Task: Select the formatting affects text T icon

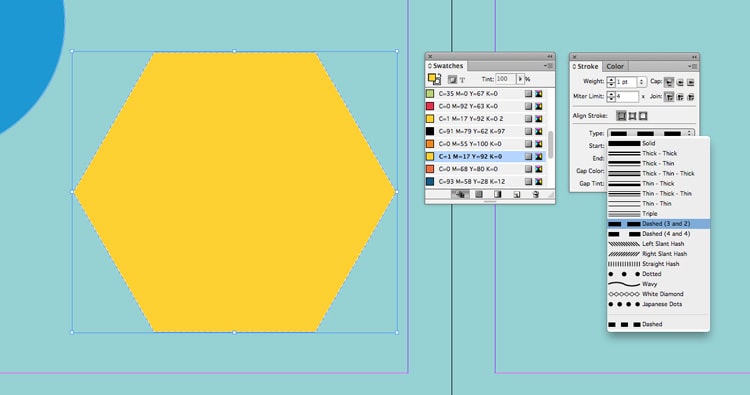Action: tap(462, 80)
